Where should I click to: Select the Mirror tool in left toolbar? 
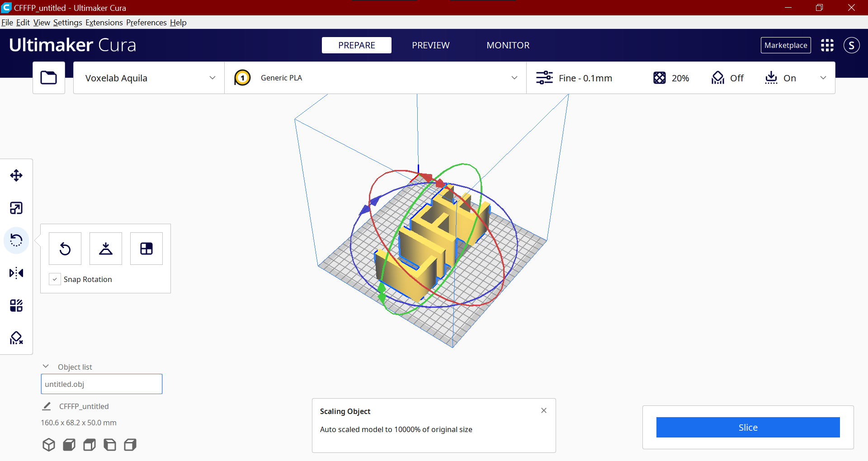[16, 273]
